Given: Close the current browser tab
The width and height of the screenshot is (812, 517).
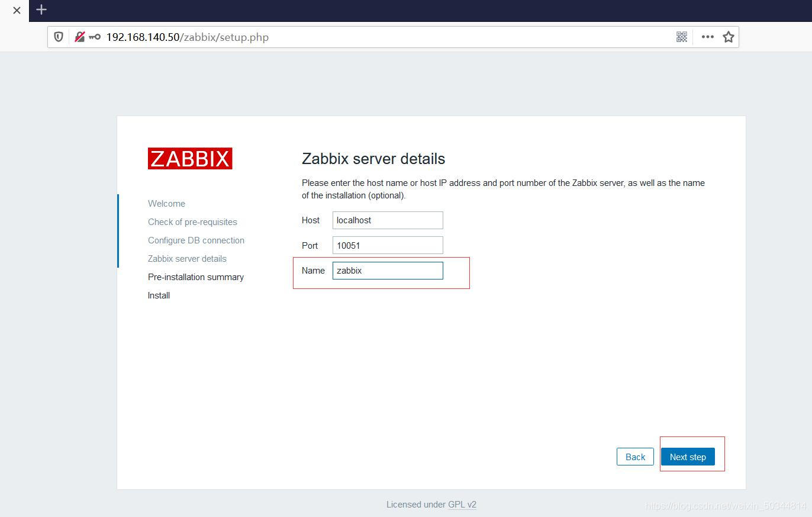Looking at the screenshot, I should [17, 10].
